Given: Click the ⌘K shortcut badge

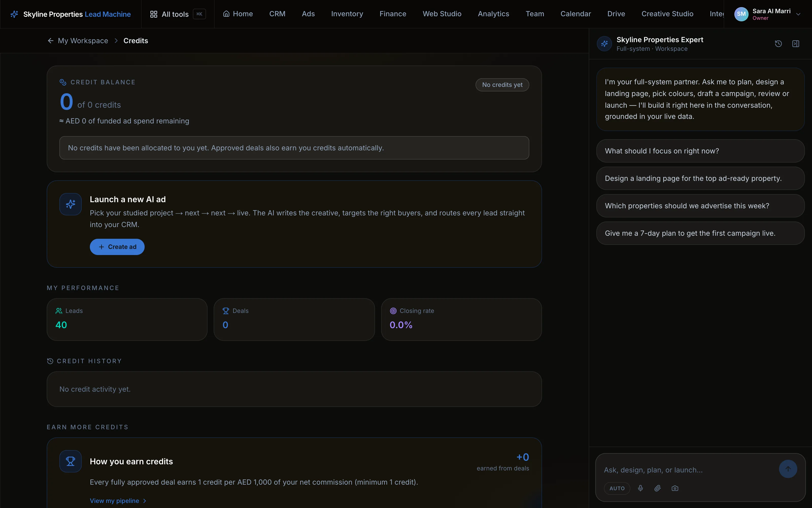Looking at the screenshot, I should (x=199, y=14).
